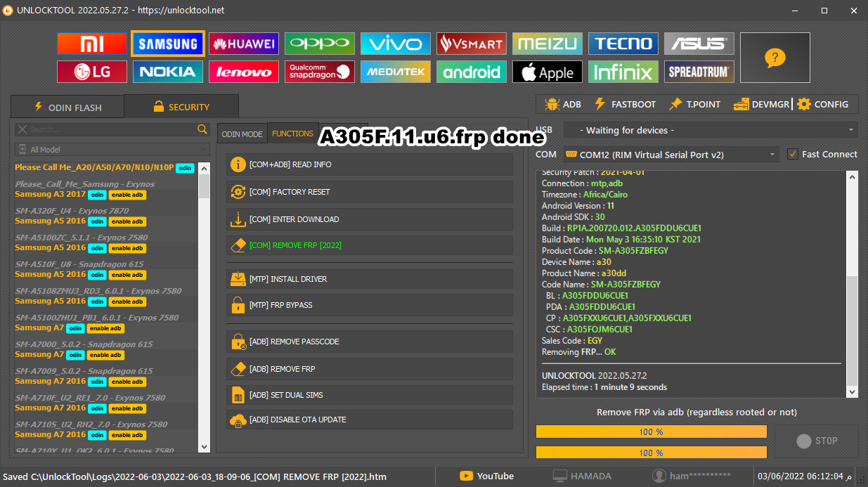Choose the Spreadtrum tile
The width and height of the screenshot is (868, 487).
[699, 72]
